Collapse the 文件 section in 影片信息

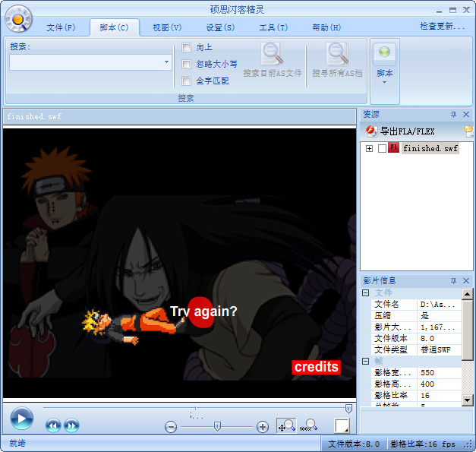tap(366, 292)
